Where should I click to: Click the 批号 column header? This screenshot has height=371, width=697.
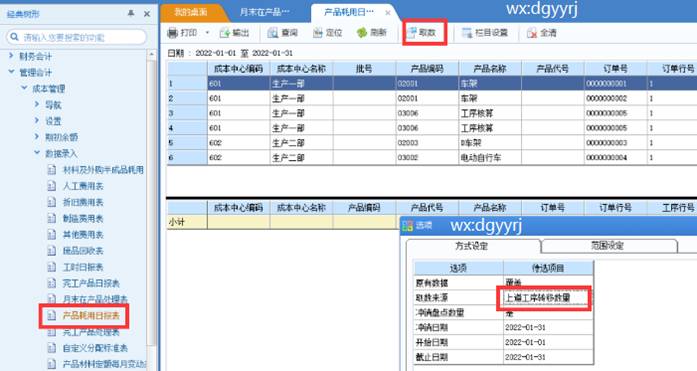click(x=364, y=69)
